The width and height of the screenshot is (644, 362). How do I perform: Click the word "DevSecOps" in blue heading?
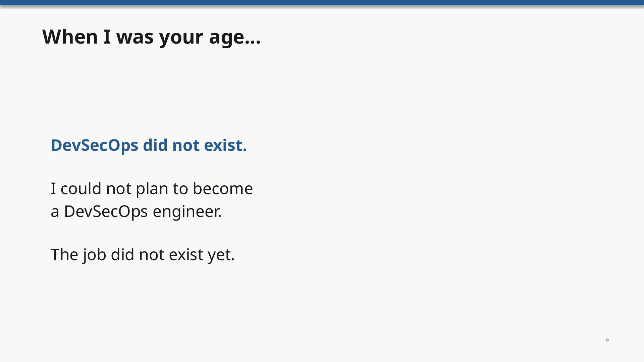[94, 146]
